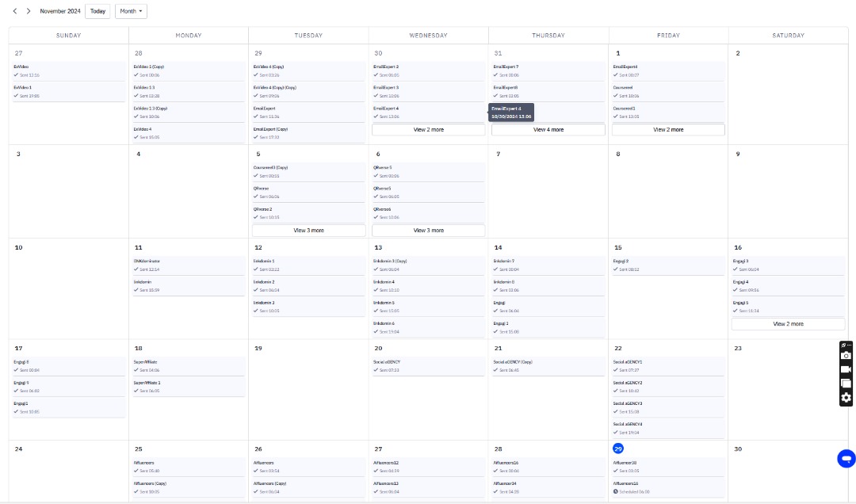Select the empty day November 19
The width and height of the screenshot is (856, 504).
308,389
